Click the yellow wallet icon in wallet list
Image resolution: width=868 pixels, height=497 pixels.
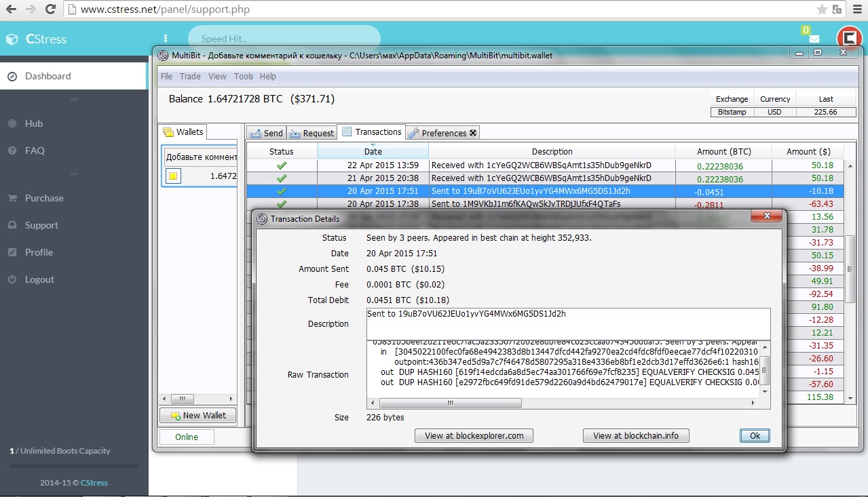[x=173, y=176]
